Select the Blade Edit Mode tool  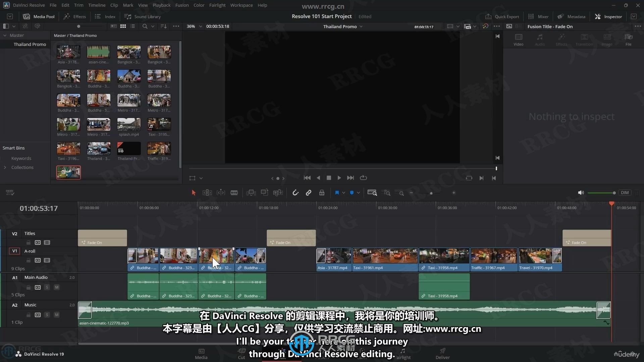[234, 193]
